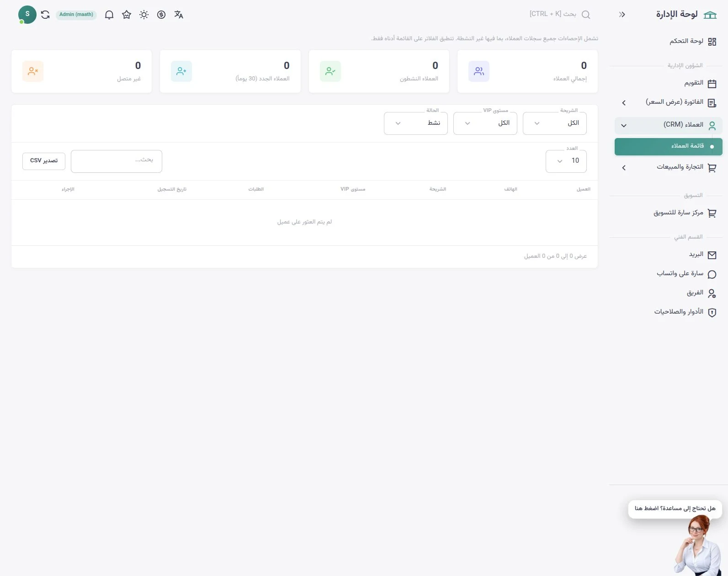Click the search magnifier icon
The image size is (728, 576).
pos(586,15)
